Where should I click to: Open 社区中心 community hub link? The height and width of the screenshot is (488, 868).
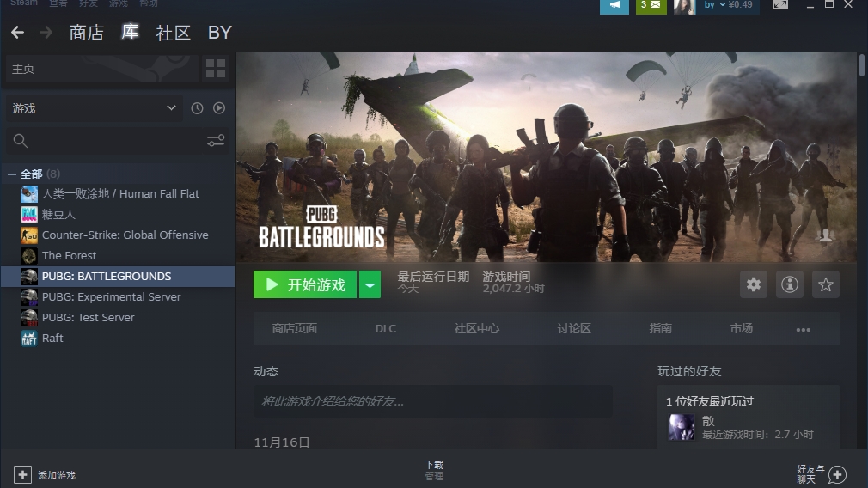477,329
